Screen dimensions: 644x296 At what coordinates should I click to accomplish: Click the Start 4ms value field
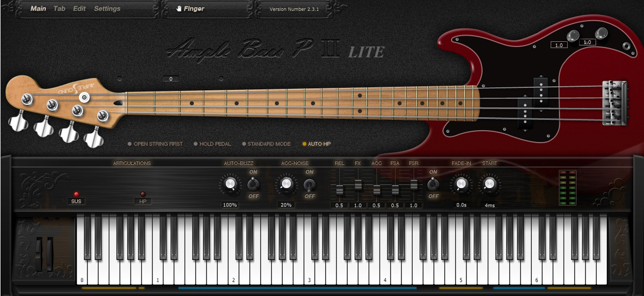coord(489,205)
